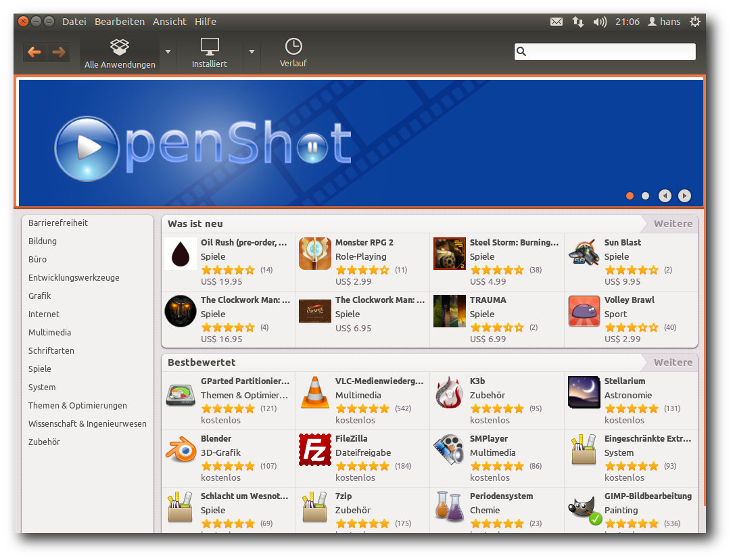This screenshot has width=733, height=560.
Task: Open Bildung category
Action: coord(43,241)
